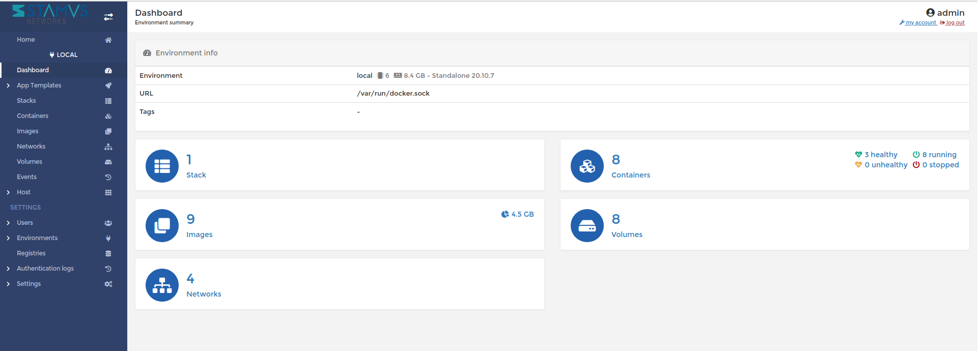Expand the Users submenu chevron
This screenshot has height=351, width=980.
pos(8,223)
